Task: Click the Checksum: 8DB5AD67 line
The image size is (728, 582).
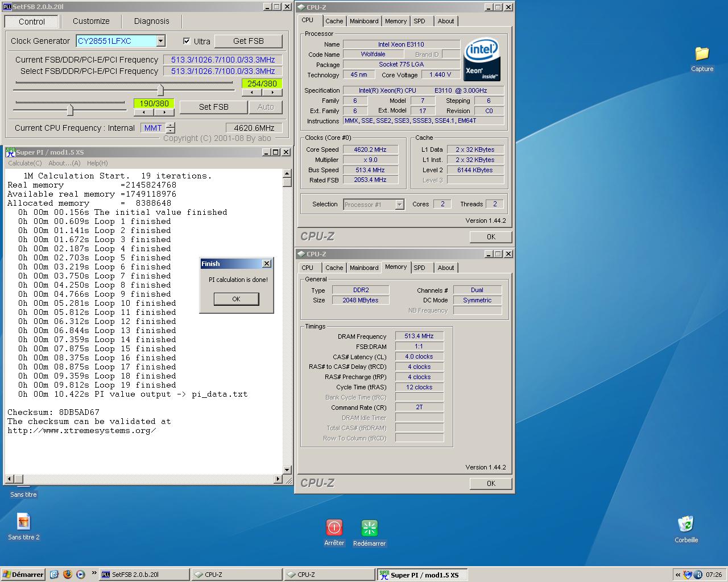Action: click(53, 412)
